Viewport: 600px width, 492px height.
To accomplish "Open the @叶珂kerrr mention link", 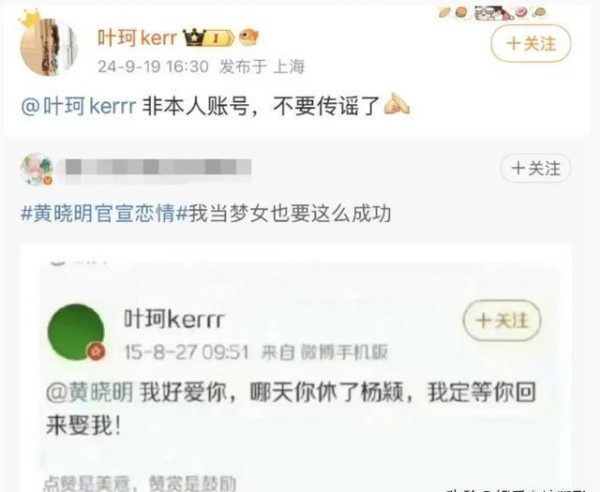I will pyautogui.click(x=78, y=106).
